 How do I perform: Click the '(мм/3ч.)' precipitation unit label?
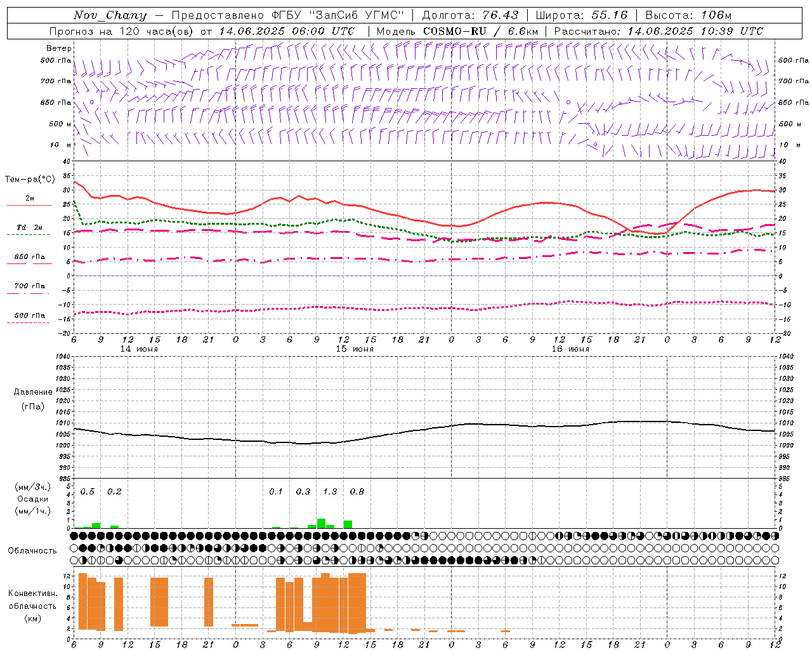(33, 487)
